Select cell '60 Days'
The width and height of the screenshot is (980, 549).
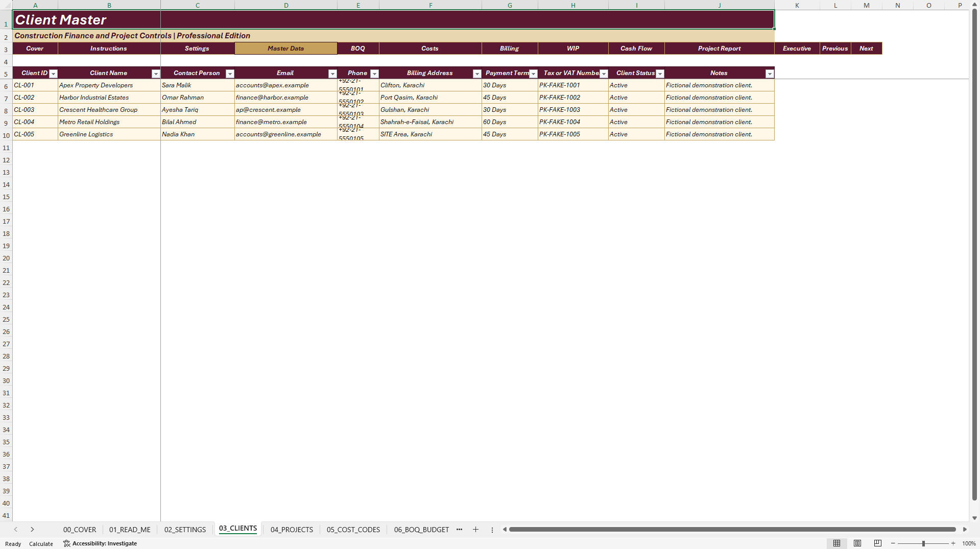[510, 122]
